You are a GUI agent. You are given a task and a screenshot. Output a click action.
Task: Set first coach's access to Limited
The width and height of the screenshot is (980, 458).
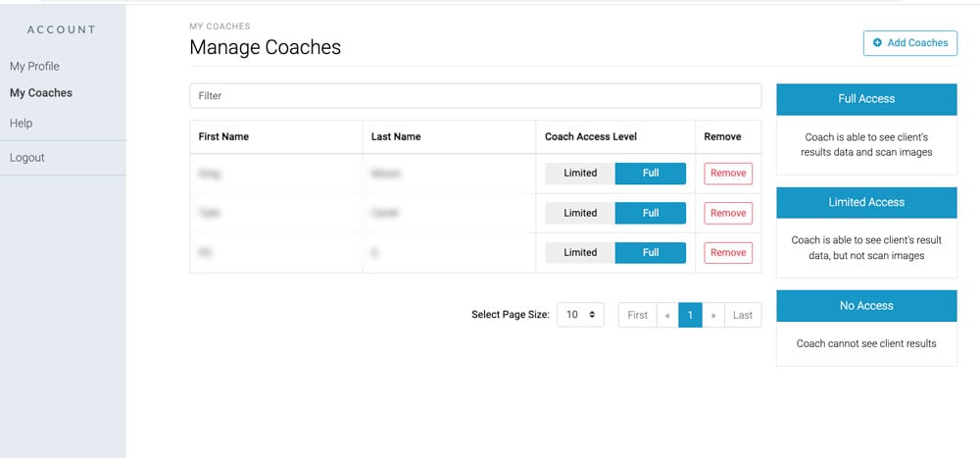click(580, 174)
